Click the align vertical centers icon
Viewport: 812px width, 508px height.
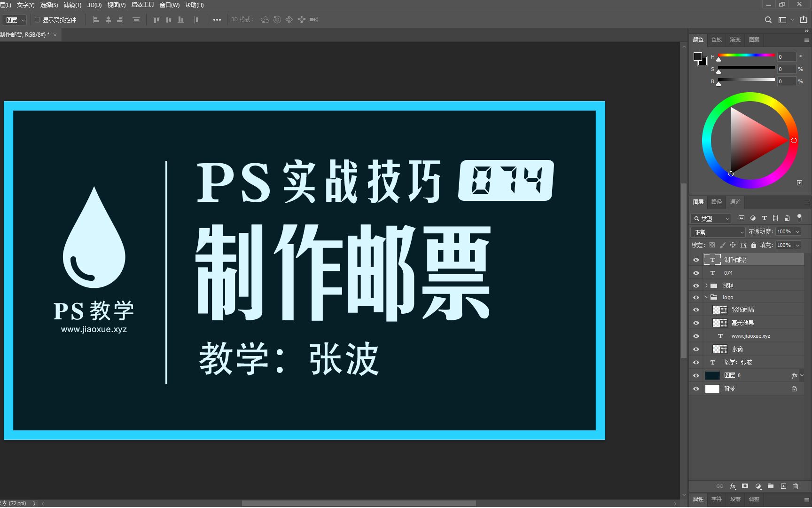[x=169, y=20]
